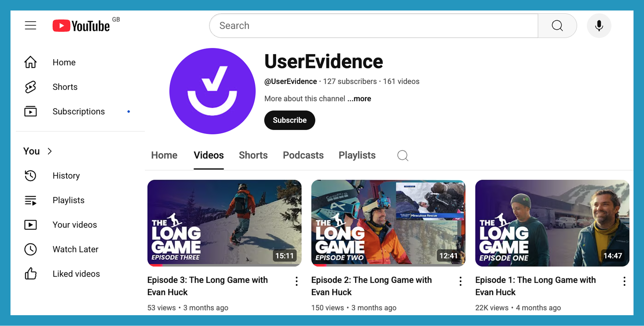Open the channel Shorts tab
Viewport: 644px width, 326px height.
(253, 155)
